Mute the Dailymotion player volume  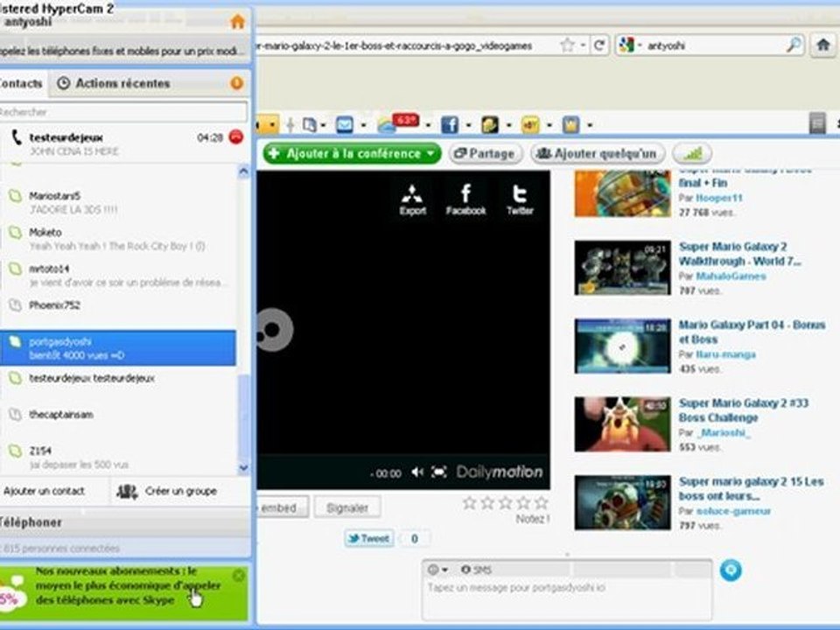(416, 472)
